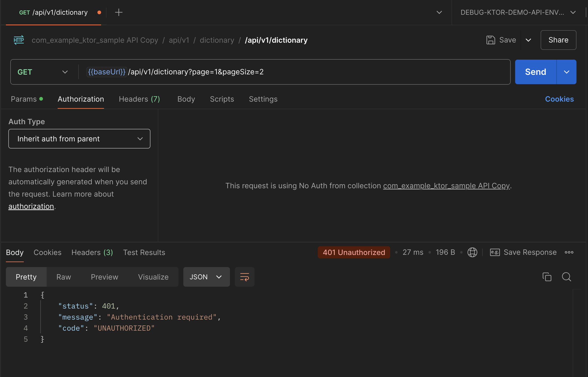Open search in response with magnifier icon
588x377 pixels.
point(566,277)
